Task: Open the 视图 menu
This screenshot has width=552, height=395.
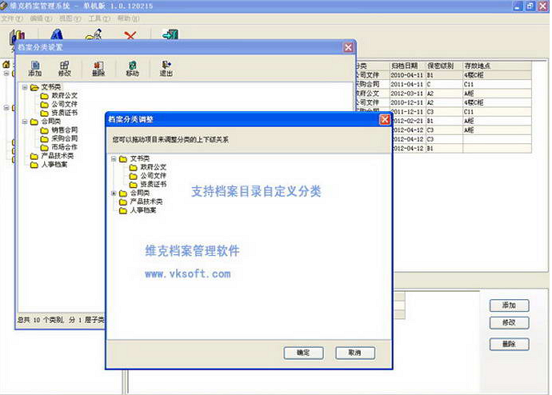Action: (x=70, y=18)
